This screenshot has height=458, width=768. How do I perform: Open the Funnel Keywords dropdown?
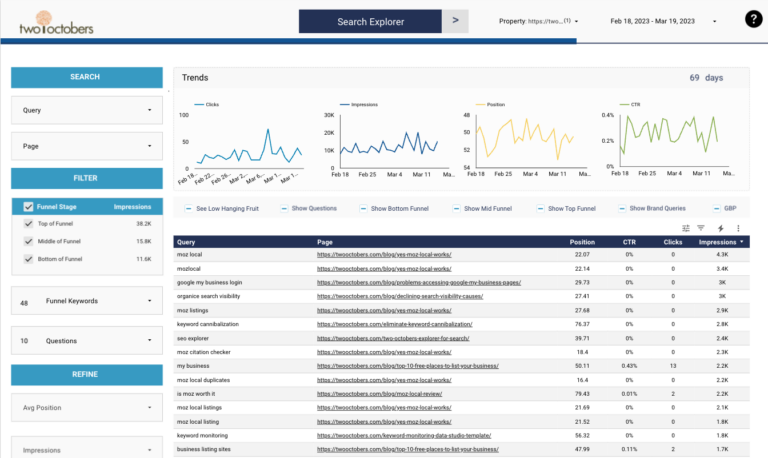(87, 301)
